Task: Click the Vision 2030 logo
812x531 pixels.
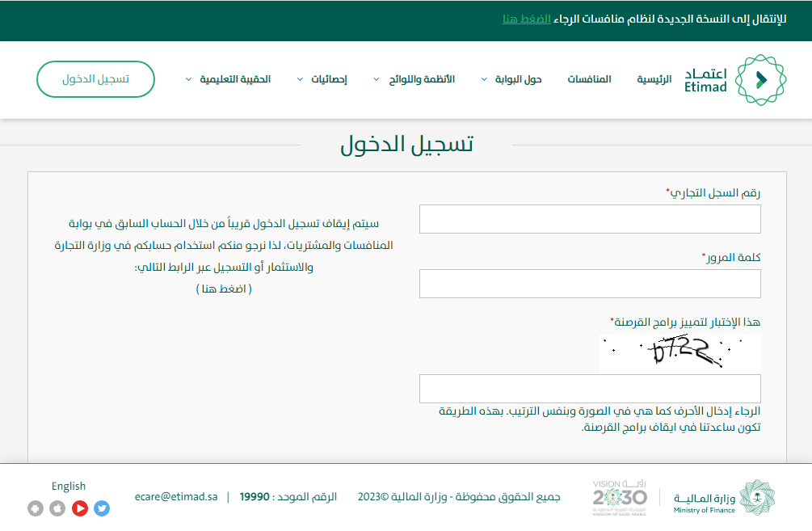Action: (x=620, y=497)
